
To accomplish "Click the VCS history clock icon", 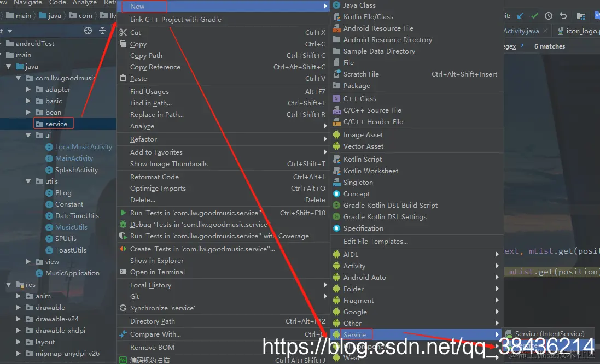I will click(x=549, y=16).
